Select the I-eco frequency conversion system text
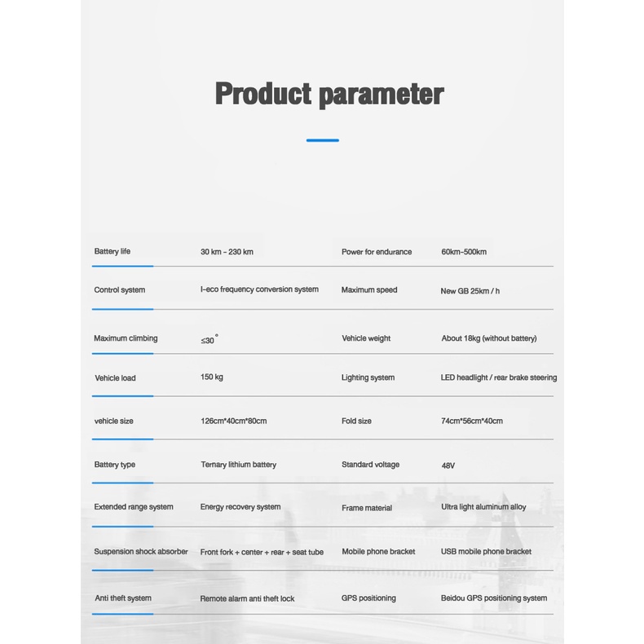 point(259,289)
